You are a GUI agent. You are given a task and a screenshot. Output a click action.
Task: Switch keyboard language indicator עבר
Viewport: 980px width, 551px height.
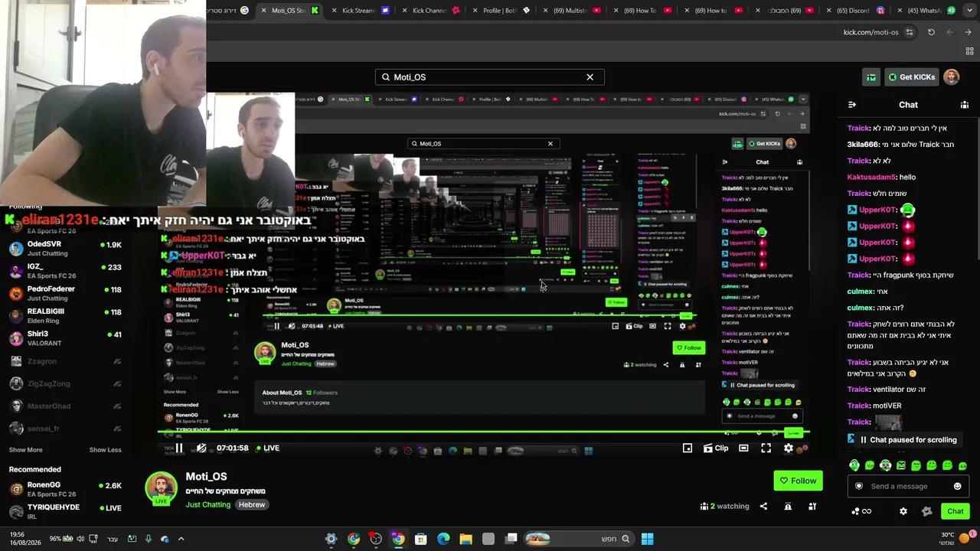113,539
